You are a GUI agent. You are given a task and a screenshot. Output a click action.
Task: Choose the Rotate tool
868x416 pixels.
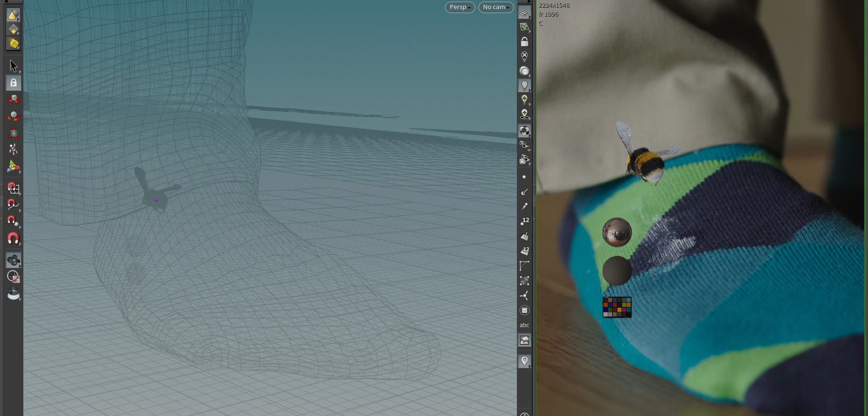[13, 116]
